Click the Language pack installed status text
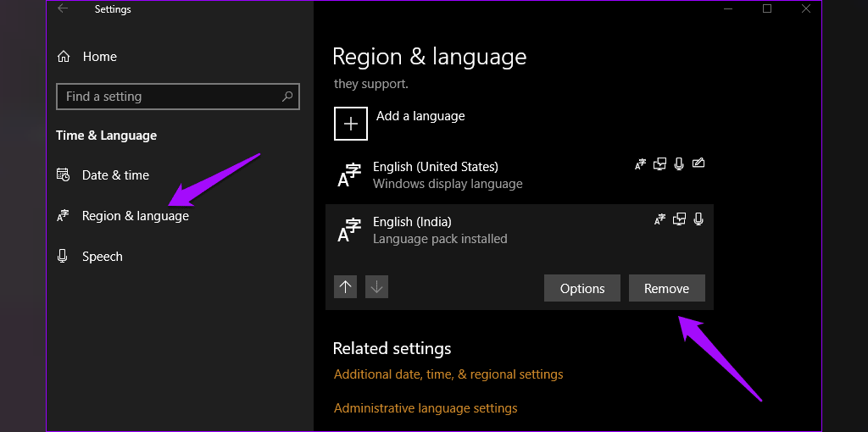This screenshot has width=868, height=432. (x=440, y=239)
